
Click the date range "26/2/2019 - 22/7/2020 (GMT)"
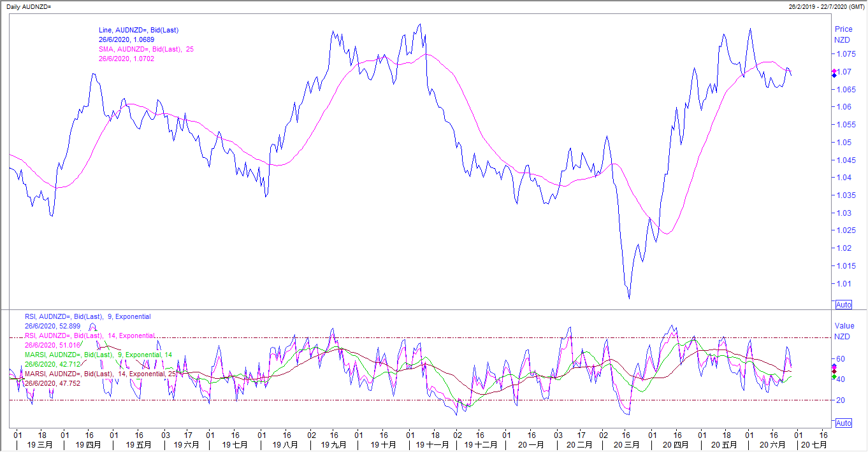pyautogui.click(x=827, y=6)
